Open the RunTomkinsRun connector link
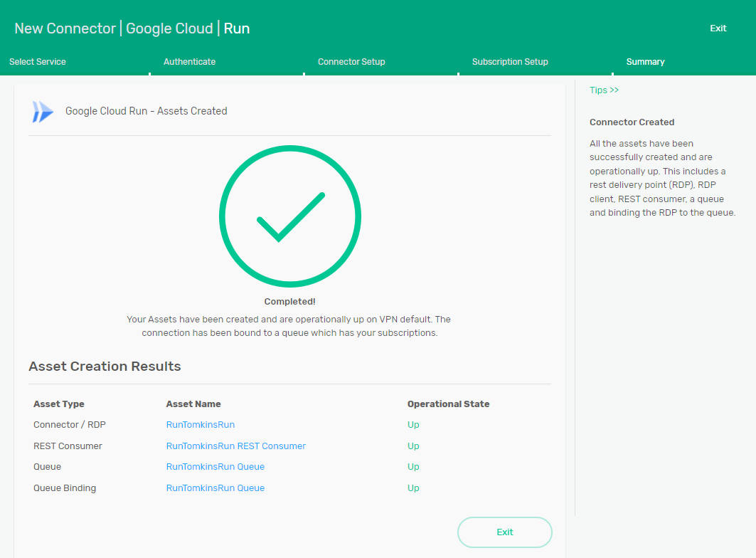This screenshot has height=558, width=756. coord(201,425)
